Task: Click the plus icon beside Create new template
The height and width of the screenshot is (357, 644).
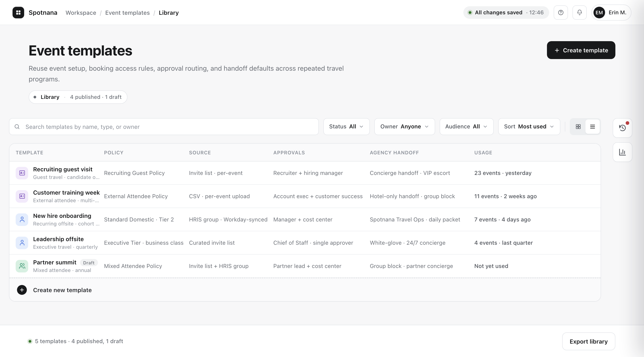Action: (x=22, y=290)
